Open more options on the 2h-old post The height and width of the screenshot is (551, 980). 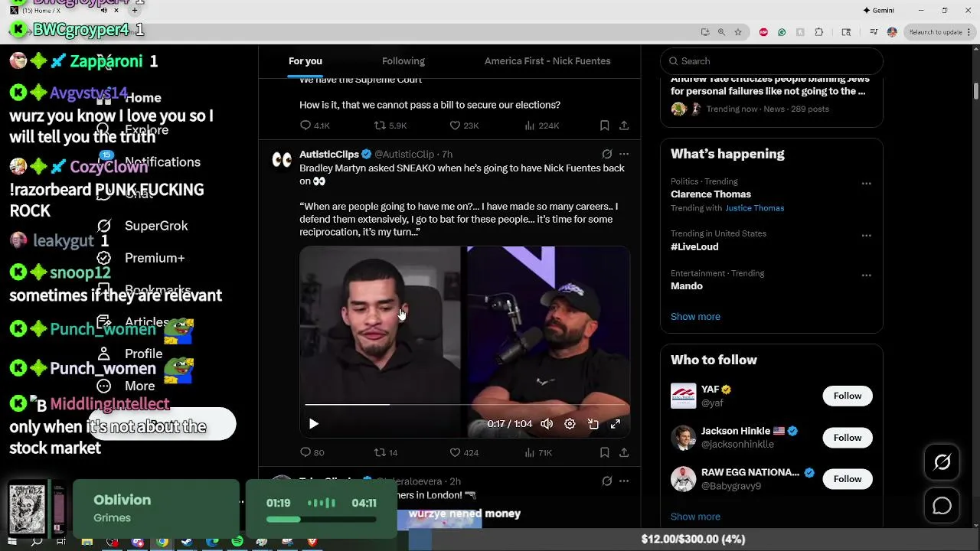(624, 481)
